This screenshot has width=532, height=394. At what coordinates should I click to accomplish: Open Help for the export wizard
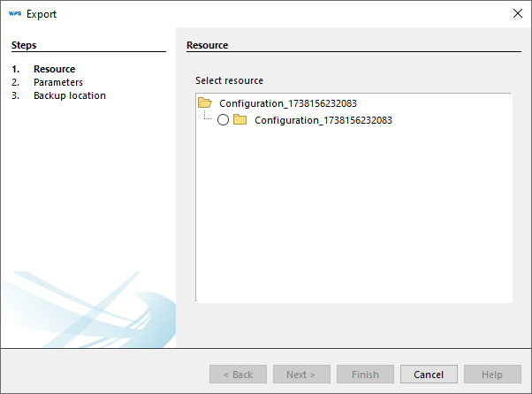[492, 375]
